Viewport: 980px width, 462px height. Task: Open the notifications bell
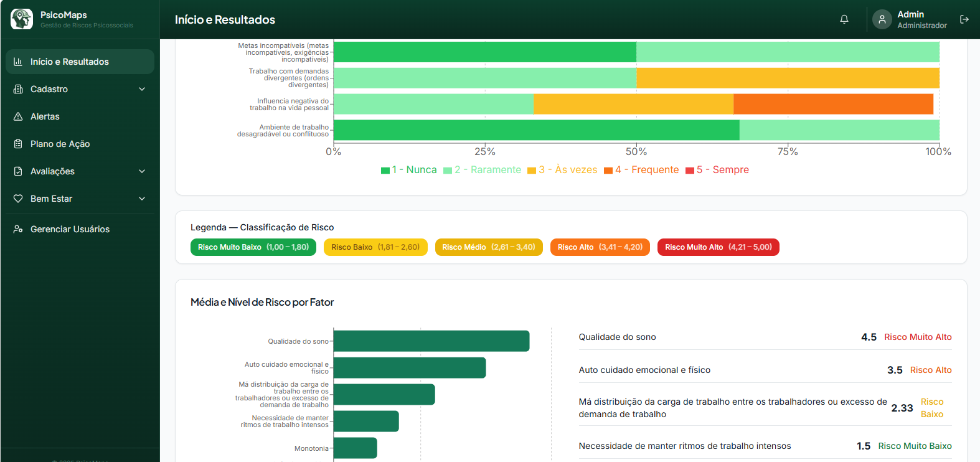pos(844,19)
